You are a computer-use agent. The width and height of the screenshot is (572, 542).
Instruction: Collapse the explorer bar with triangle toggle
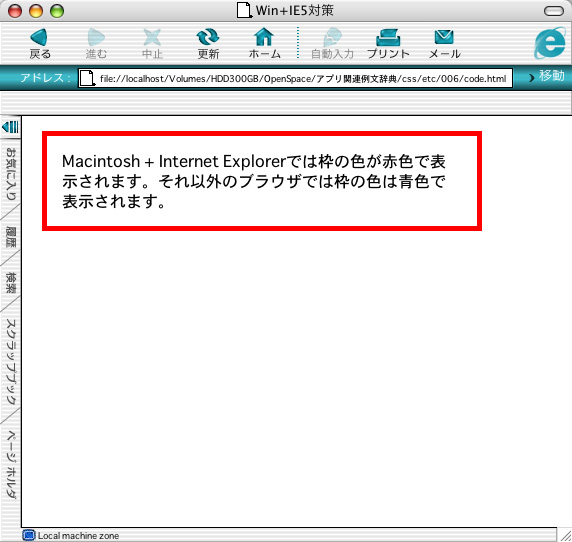(x=10, y=127)
